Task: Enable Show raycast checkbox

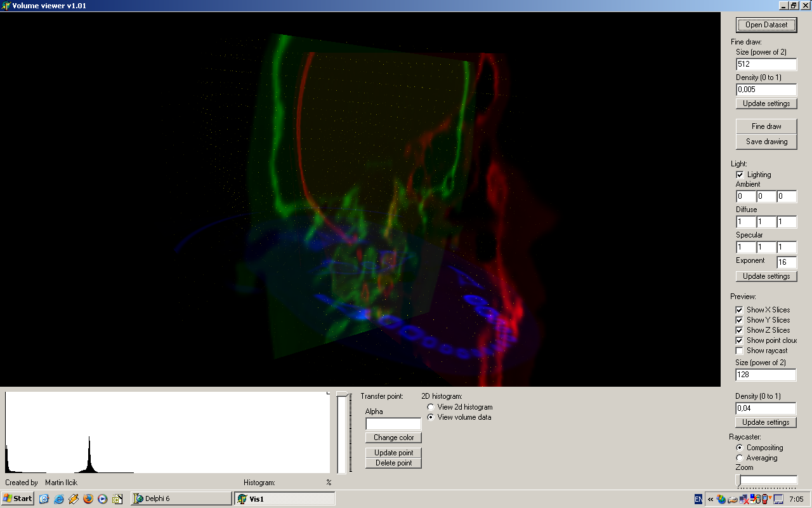Action: (740, 351)
